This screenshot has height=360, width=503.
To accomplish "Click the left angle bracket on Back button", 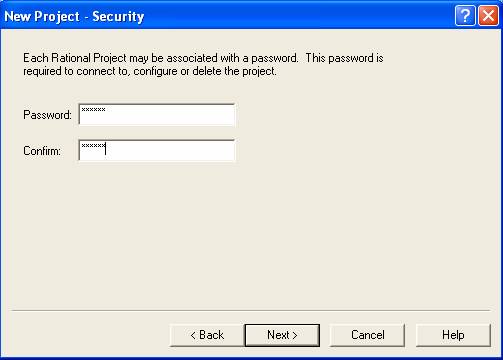I will (193, 335).
